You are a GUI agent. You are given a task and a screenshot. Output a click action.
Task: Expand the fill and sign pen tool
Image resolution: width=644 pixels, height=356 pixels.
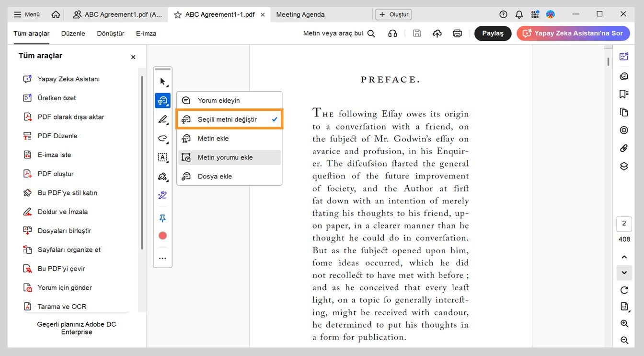tap(162, 177)
